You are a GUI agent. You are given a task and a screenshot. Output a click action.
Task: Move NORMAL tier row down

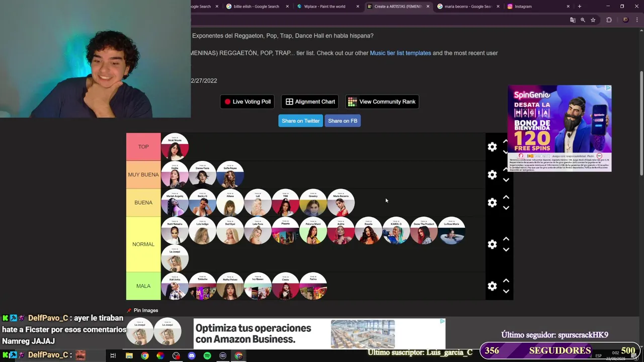[x=506, y=249]
